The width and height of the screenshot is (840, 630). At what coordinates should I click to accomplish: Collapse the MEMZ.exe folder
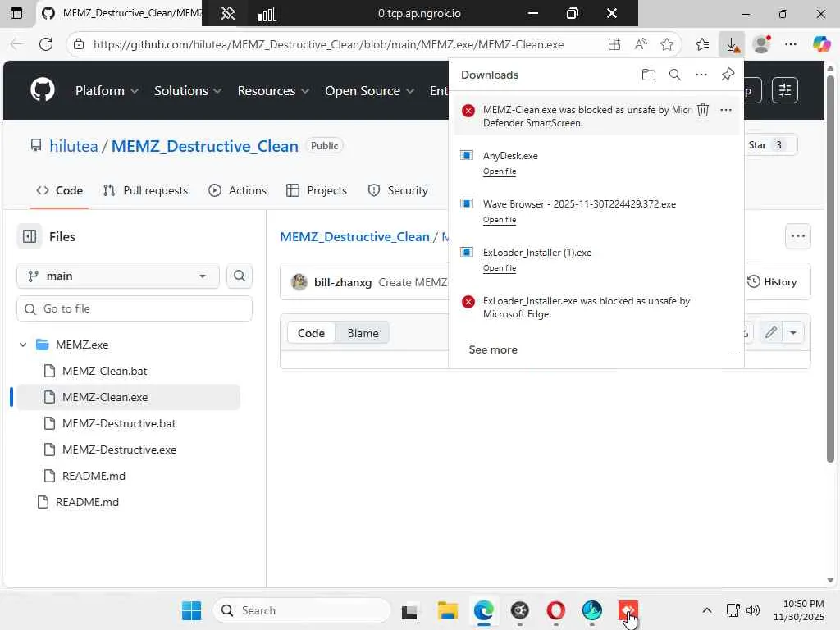(23, 345)
